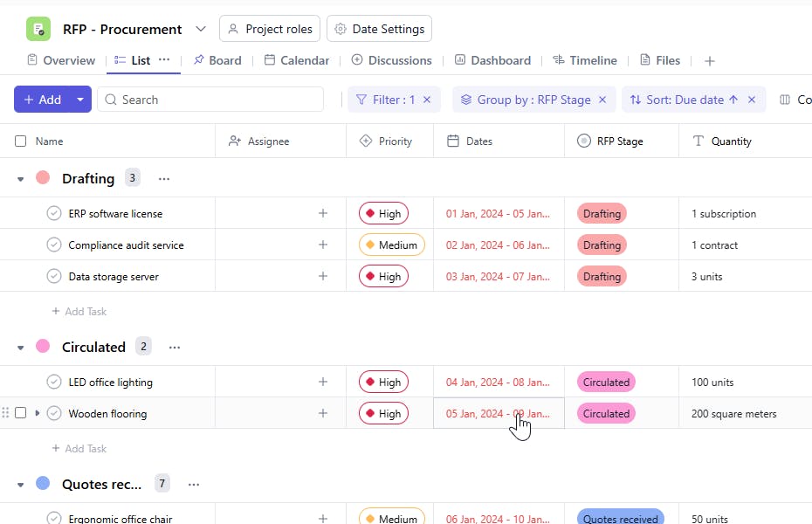Click the green RFP project icon
This screenshot has height=524, width=812.
point(38,29)
